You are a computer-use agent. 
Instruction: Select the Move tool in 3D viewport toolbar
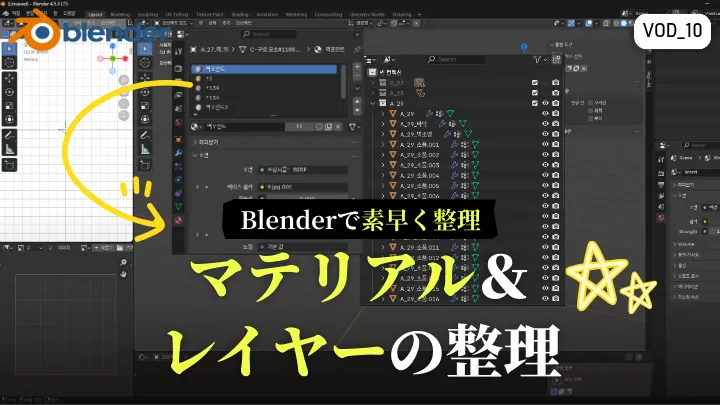coord(145,78)
